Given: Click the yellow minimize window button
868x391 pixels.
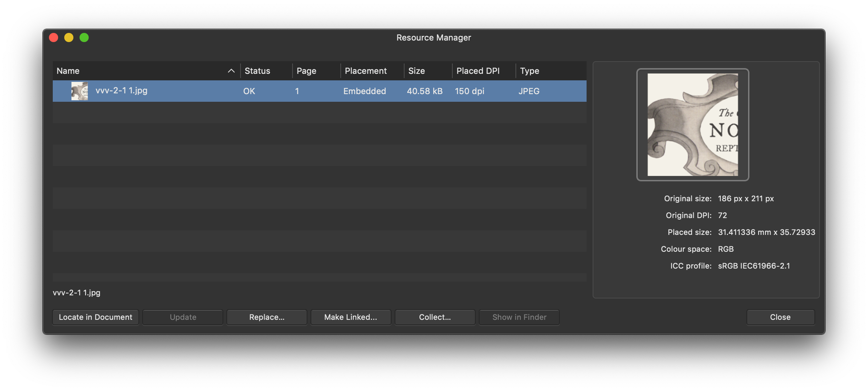Looking at the screenshot, I should (69, 37).
